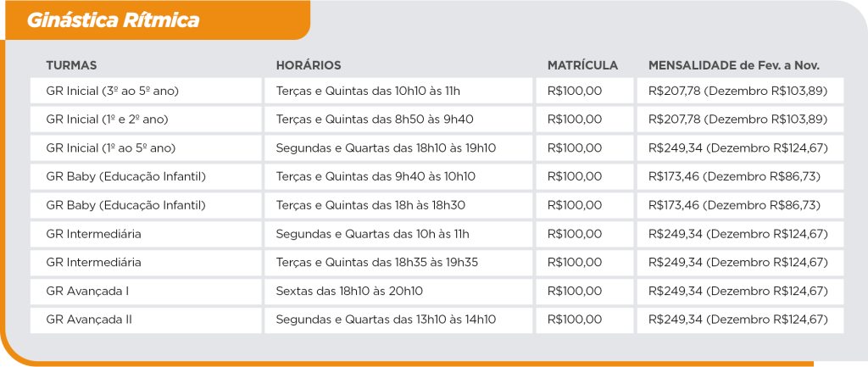Click the Ginástica Rítmica title tab
This screenshot has height=367, width=868.
tap(114, 20)
